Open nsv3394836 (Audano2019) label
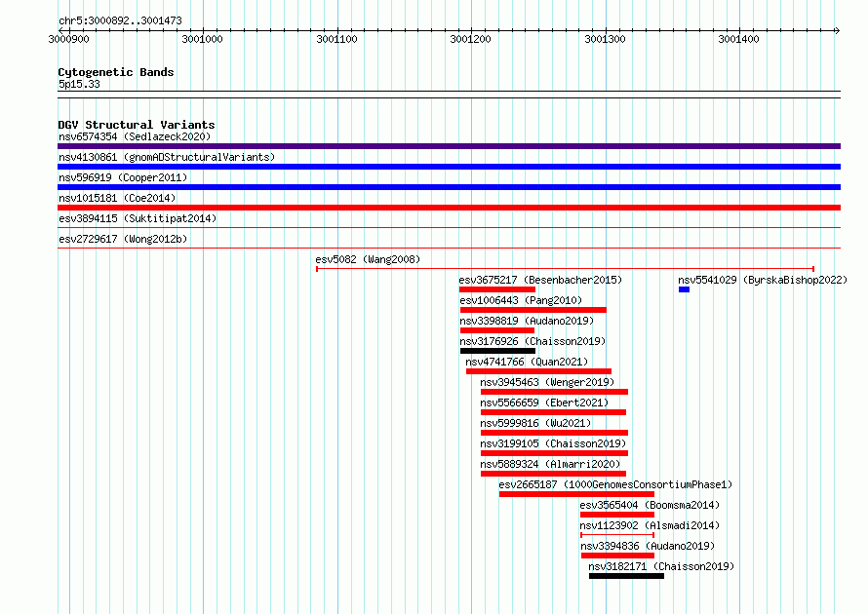 [x=648, y=546]
